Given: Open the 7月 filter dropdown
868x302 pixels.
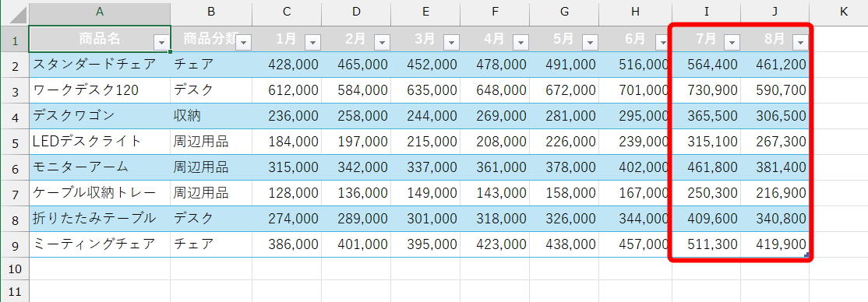Looking at the screenshot, I should point(732,42).
